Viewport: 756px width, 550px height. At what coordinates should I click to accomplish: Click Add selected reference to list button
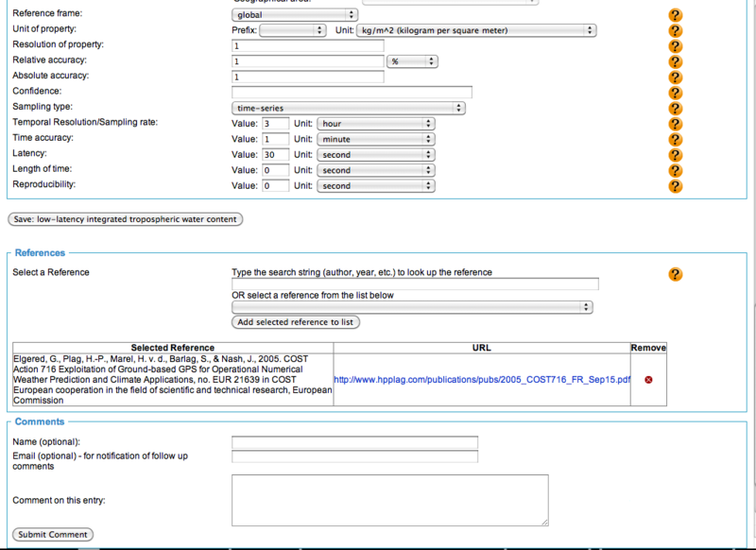pos(296,322)
